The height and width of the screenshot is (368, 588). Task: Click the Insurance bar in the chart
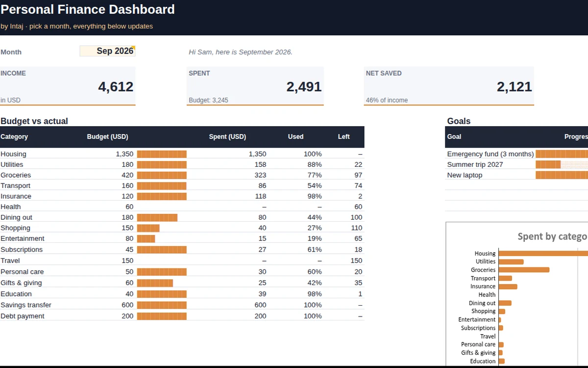tap(508, 287)
